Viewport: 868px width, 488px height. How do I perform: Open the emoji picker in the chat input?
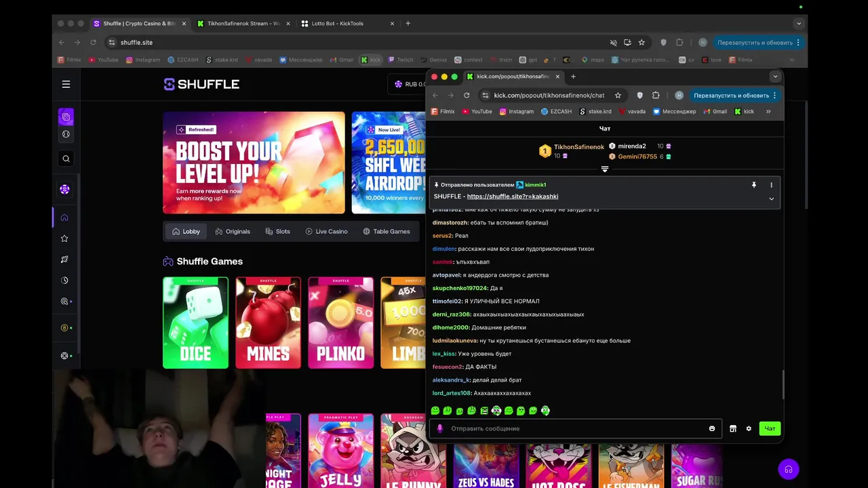pyautogui.click(x=711, y=428)
